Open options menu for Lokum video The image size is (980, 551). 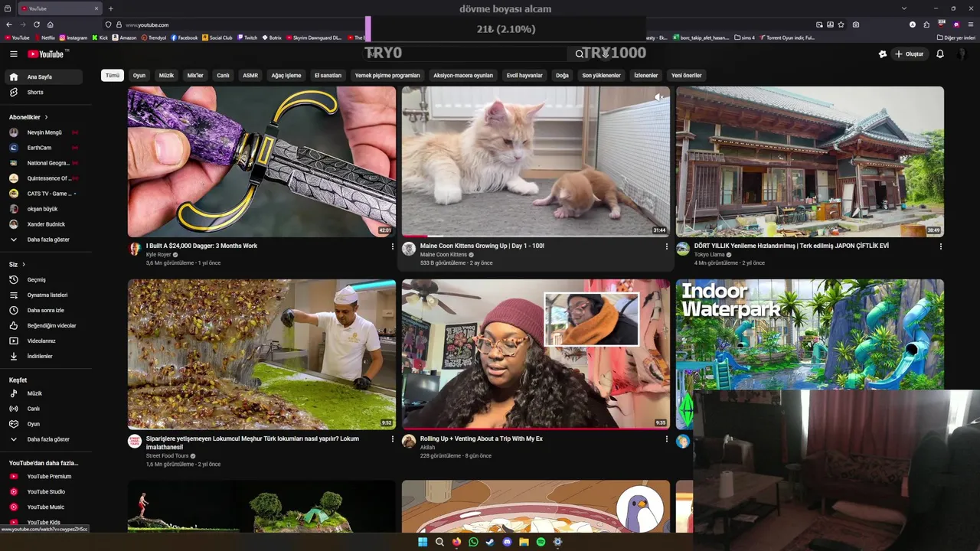pos(392,439)
